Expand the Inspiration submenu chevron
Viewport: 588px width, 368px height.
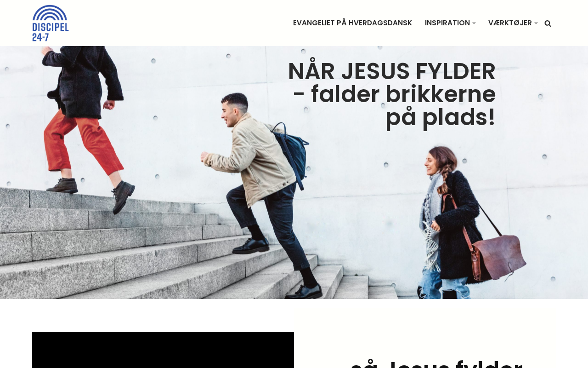474,23
